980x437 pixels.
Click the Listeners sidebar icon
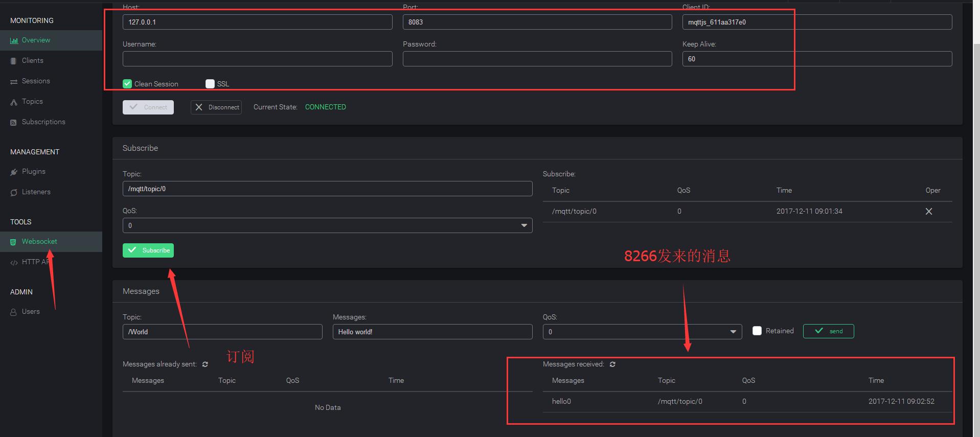[14, 192]
